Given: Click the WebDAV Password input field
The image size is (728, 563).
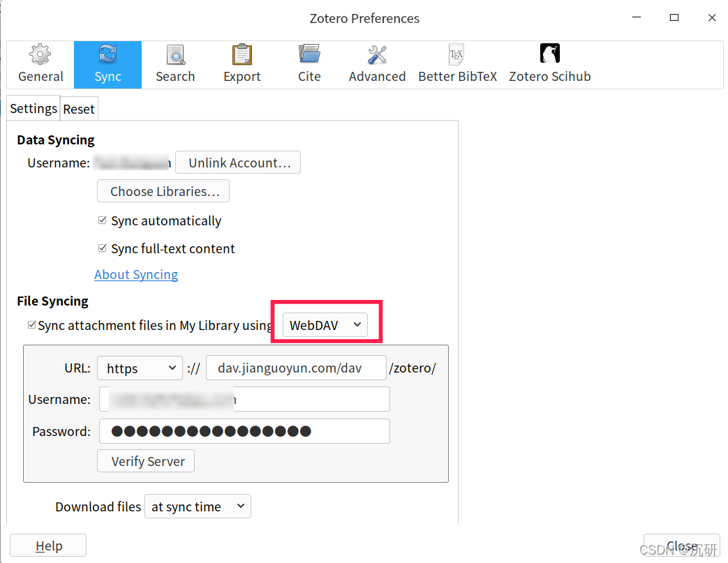Looking at the screenshot, I should tap(244, 431).
